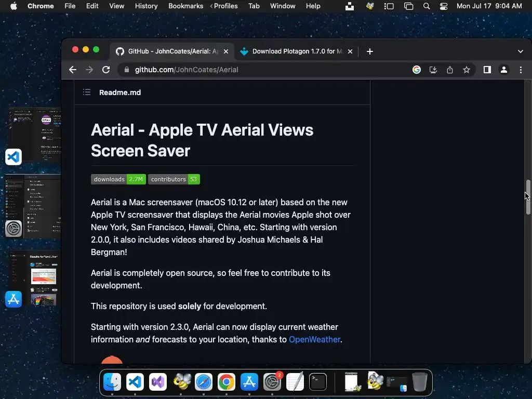Close the Download Plotagon tab
532x399 pixels.
coord(350,51)
